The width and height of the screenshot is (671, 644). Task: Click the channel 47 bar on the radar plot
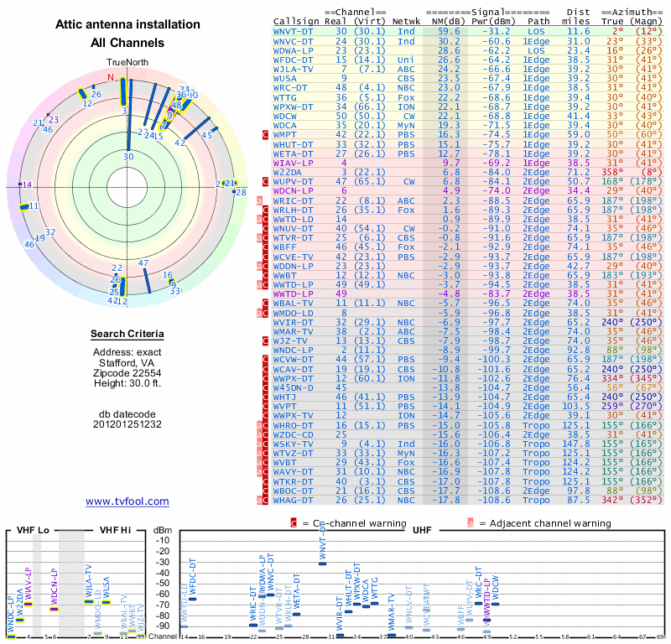coord(147,281)
